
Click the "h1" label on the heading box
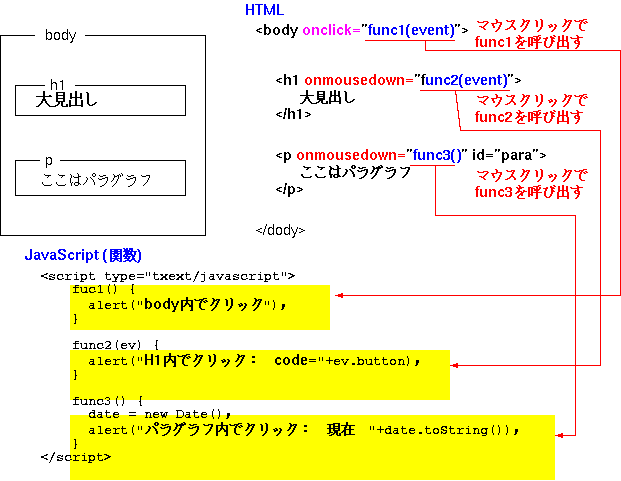click(x=57, y=84)
